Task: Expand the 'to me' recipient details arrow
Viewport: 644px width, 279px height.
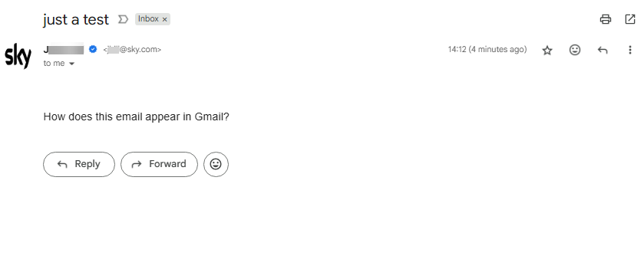Action: point(72,64)
